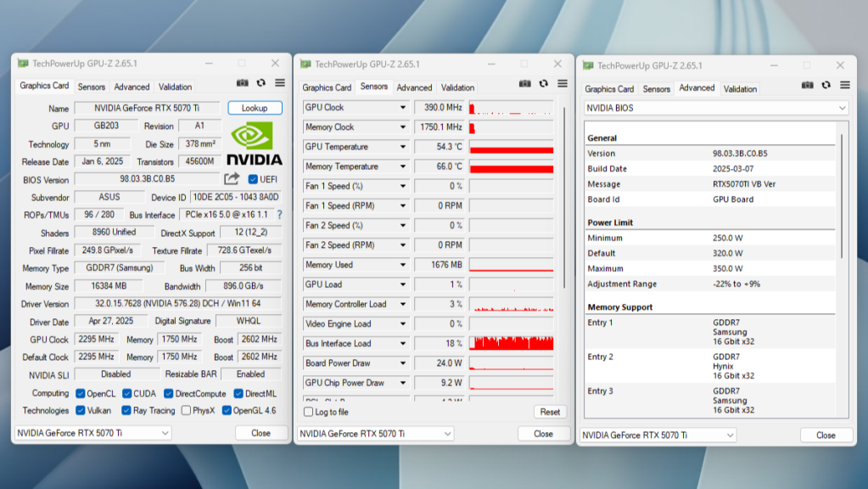Open the NVIDIA BIOS dropdown in Advanced window
This screenshot has height=489, width=868.
(716, 108)
